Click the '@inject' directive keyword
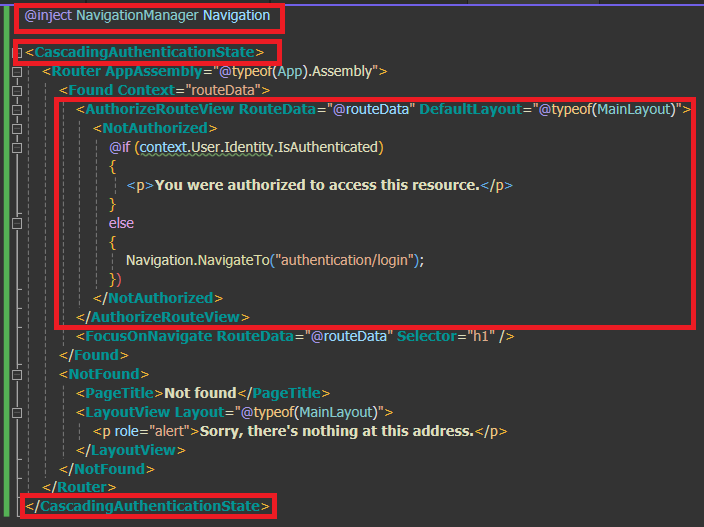 coord(48,15)
